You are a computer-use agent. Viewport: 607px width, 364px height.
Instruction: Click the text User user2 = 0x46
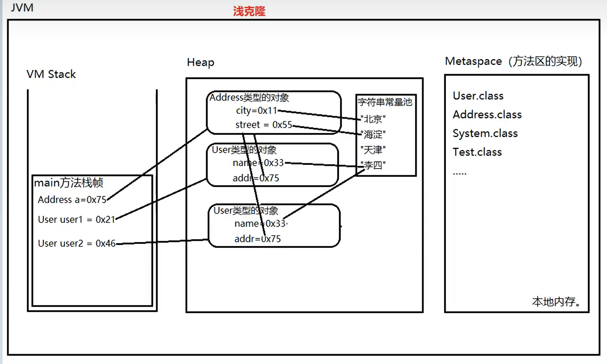(77, 243)
